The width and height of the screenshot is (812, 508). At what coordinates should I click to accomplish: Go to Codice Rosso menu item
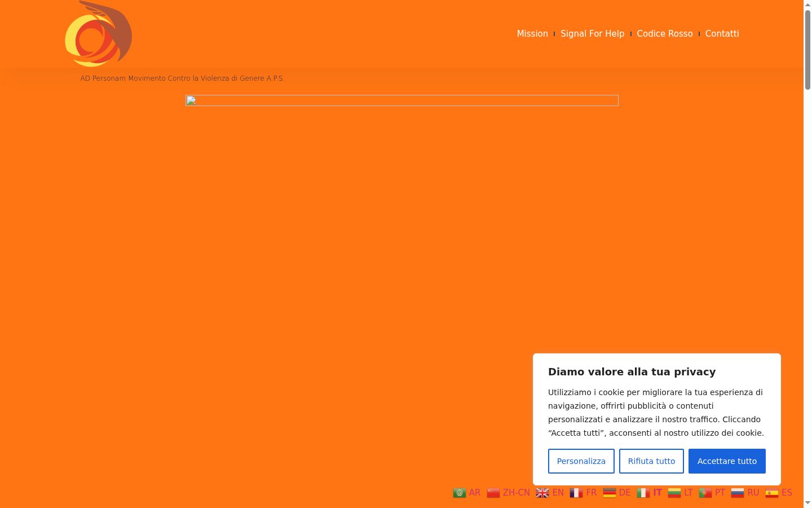coord(665,34)
